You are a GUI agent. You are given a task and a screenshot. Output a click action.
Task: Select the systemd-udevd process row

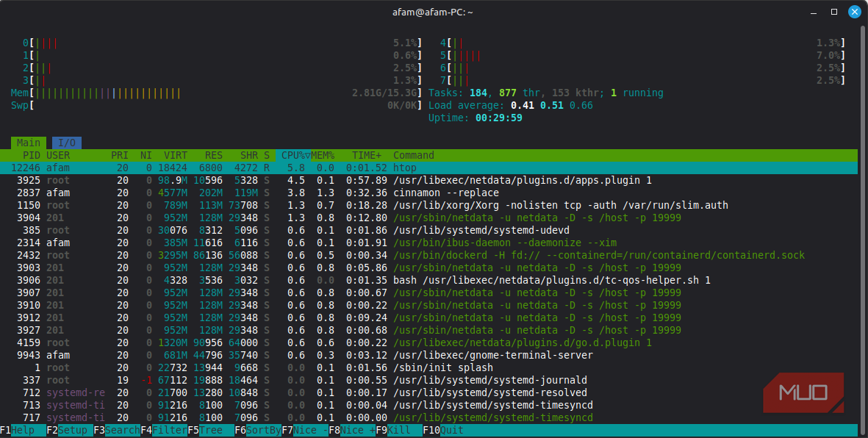[x=429, y=230]
